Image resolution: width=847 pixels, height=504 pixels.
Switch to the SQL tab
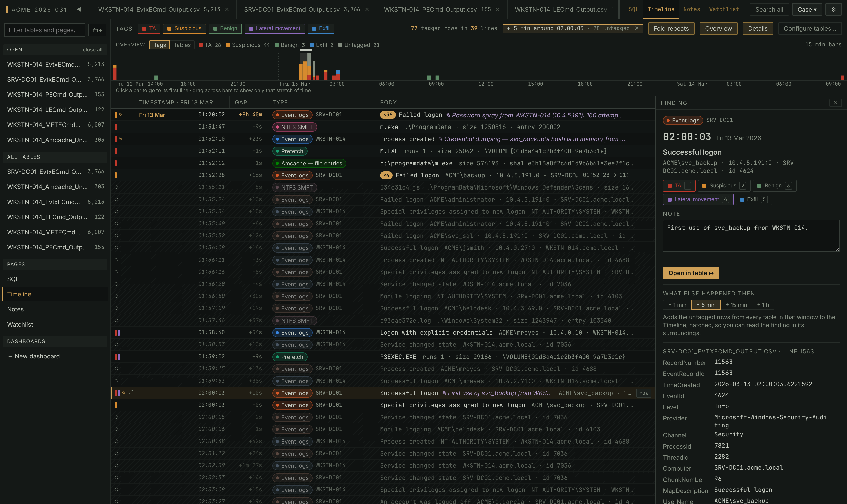click(634, 9)
